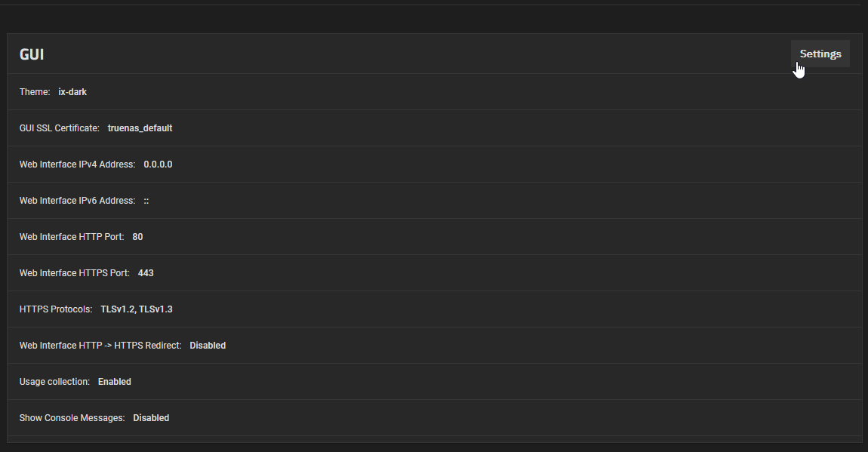Click the :: IPv6 address value
This screenshot has height=452, width=868.
click(x=146, y=201)
